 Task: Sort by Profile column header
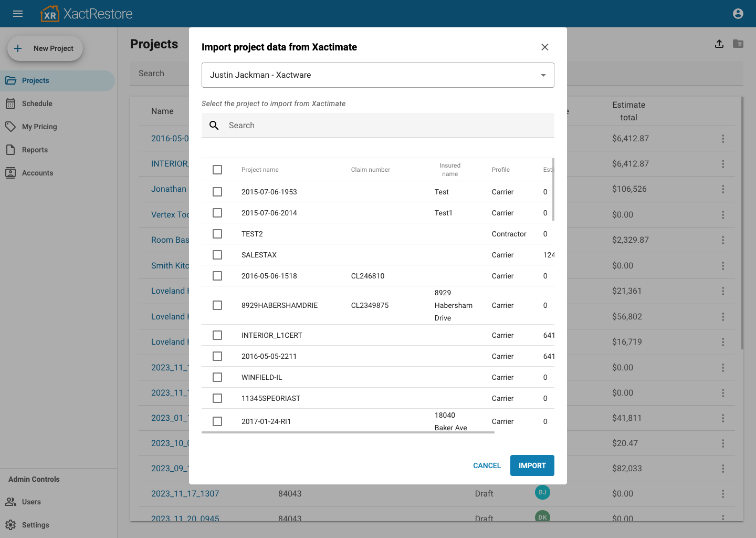(x=501, y=170)
